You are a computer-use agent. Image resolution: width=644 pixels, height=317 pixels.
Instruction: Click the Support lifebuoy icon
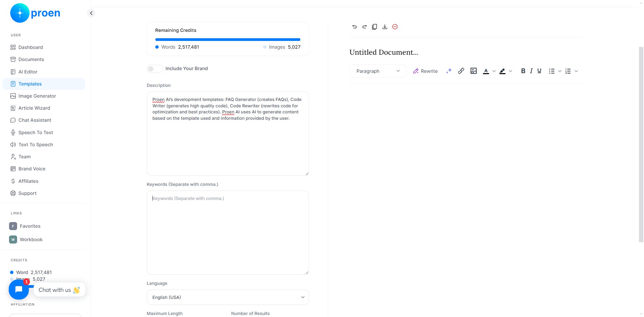13,193
